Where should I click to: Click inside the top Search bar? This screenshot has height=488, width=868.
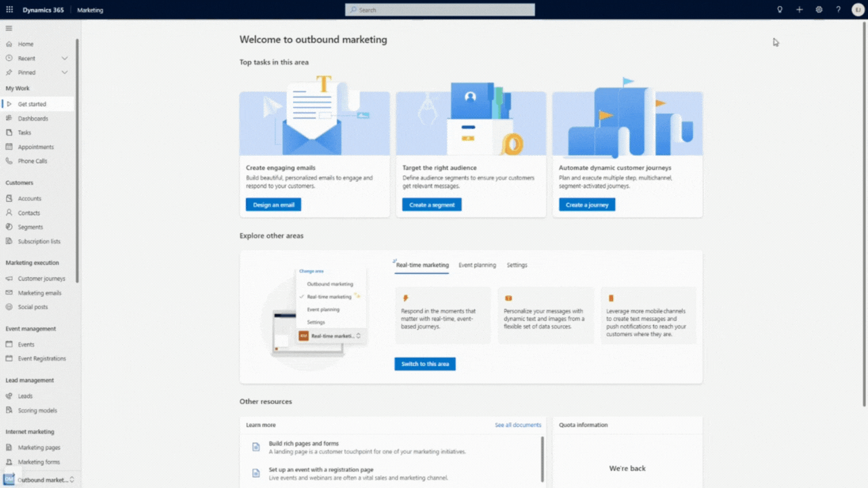click(439, 9)
